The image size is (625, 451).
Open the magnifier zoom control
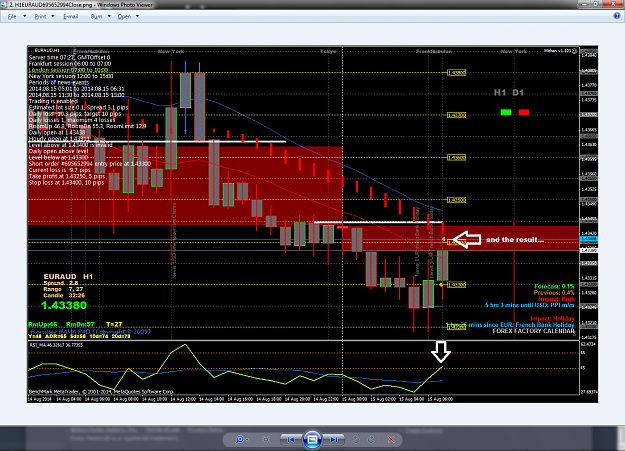tap(242, 439)
